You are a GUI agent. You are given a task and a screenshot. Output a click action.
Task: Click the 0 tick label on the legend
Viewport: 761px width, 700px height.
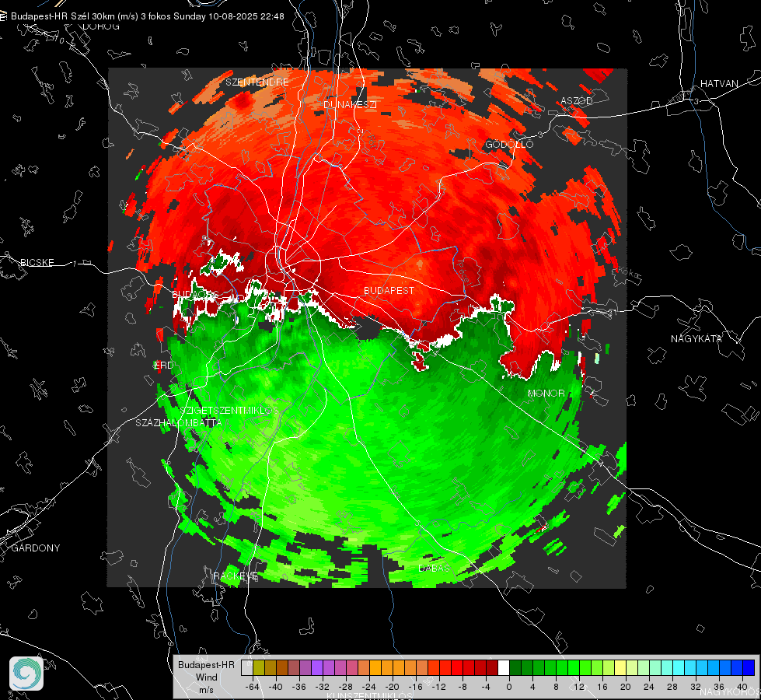point(508,687)
